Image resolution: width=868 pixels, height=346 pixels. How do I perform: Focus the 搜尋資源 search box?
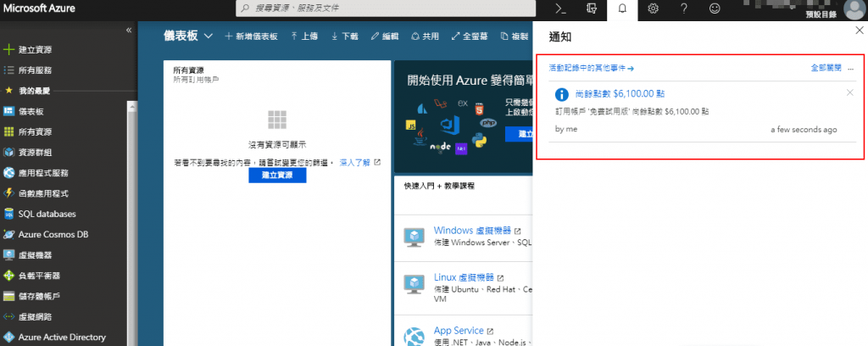[386, 8]
